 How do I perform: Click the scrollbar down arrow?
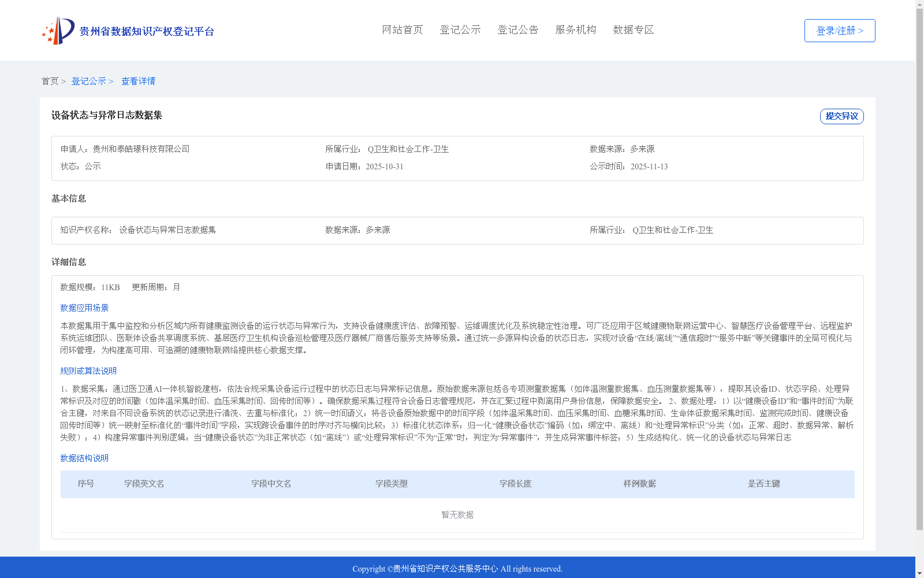(x=919, y=573)
